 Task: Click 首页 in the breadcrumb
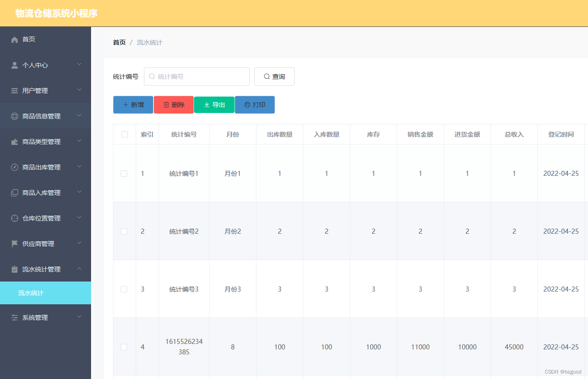pos(119,42)
